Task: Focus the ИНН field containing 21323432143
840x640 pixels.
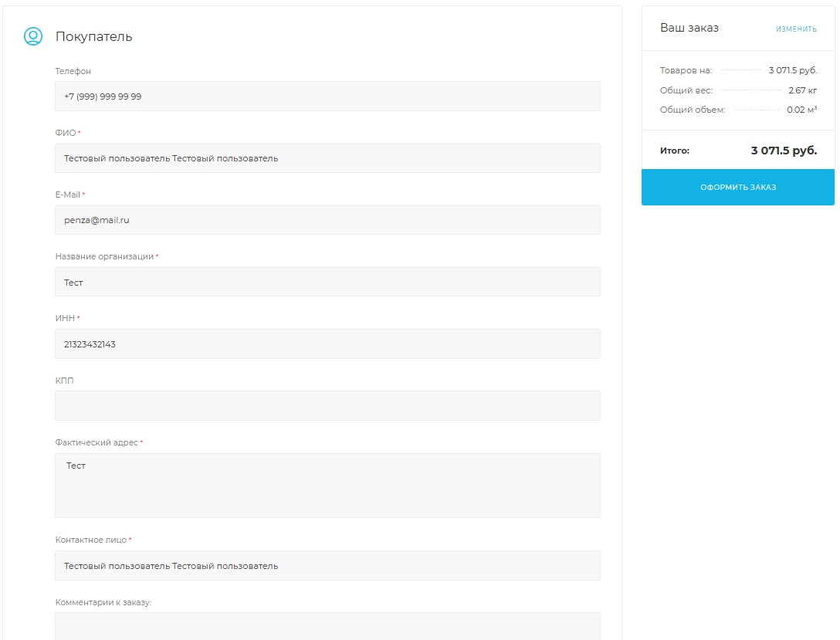Action: point(327,344)
